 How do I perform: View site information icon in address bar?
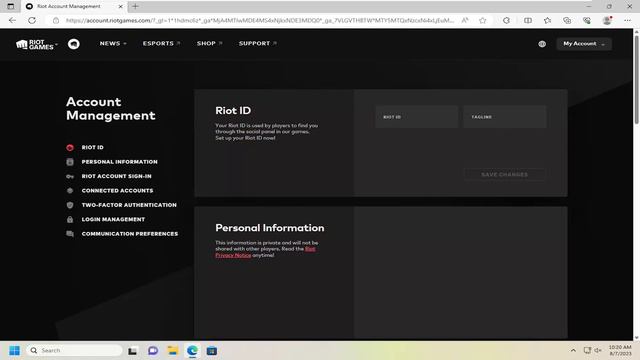click(x=56, y=20)
